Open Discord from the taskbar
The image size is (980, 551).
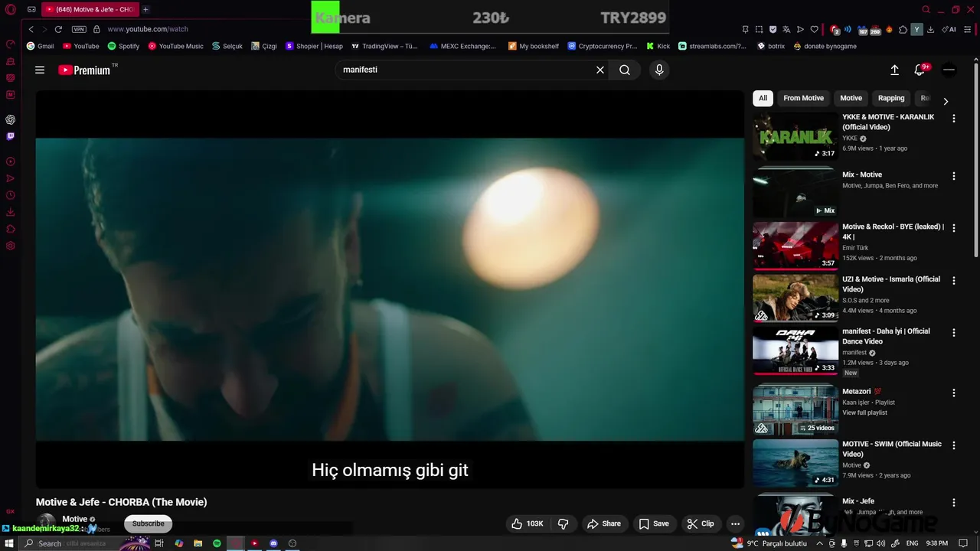tap(273, 543)
